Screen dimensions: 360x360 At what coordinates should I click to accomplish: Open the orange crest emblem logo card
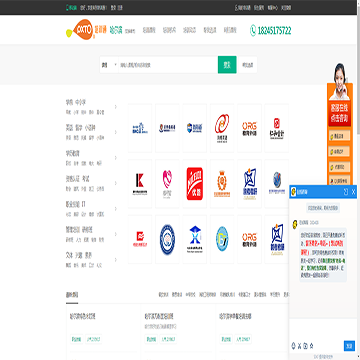[222, 184]
